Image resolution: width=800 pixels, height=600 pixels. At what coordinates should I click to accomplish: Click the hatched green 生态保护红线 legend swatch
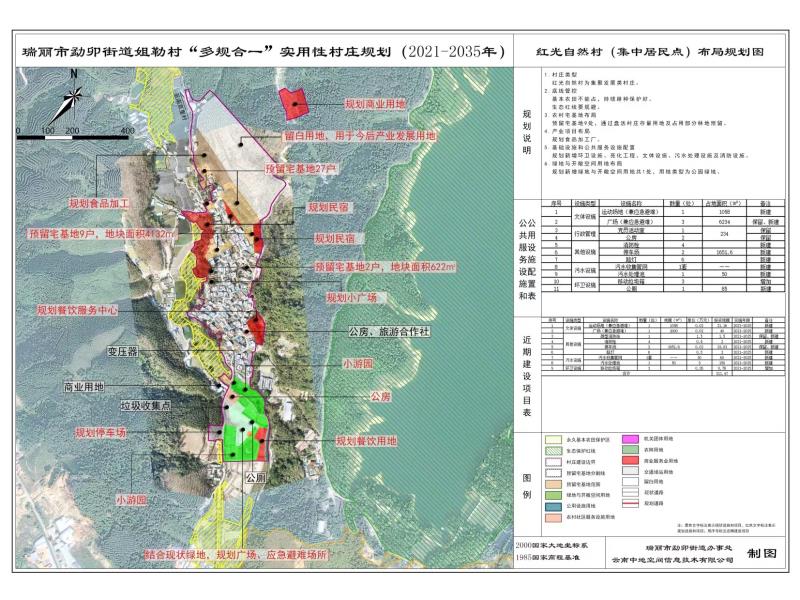click(x=553, y=451)
